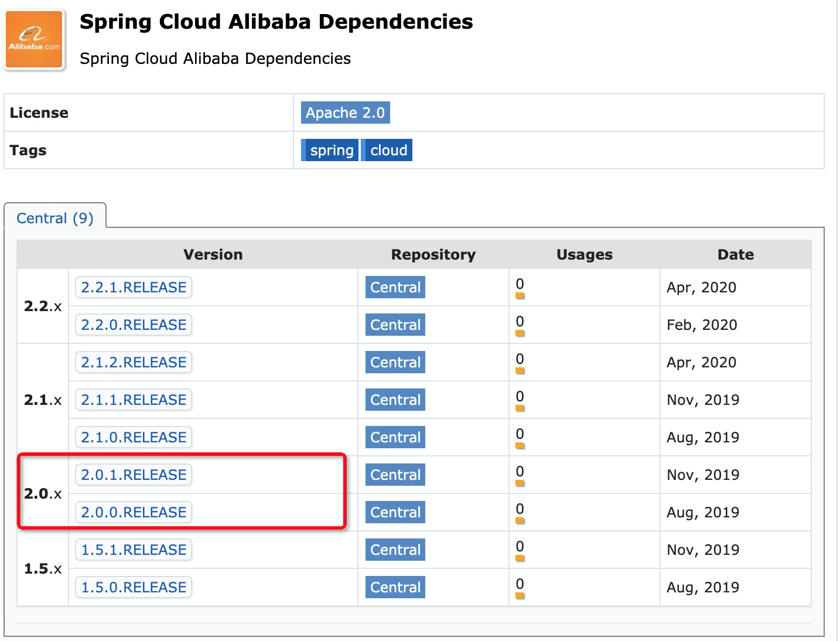The height and width of the screenshot is (641, 840).
Task: Click the Central badge for 2.1.0.RELEASE
Action: coord(394,437)
